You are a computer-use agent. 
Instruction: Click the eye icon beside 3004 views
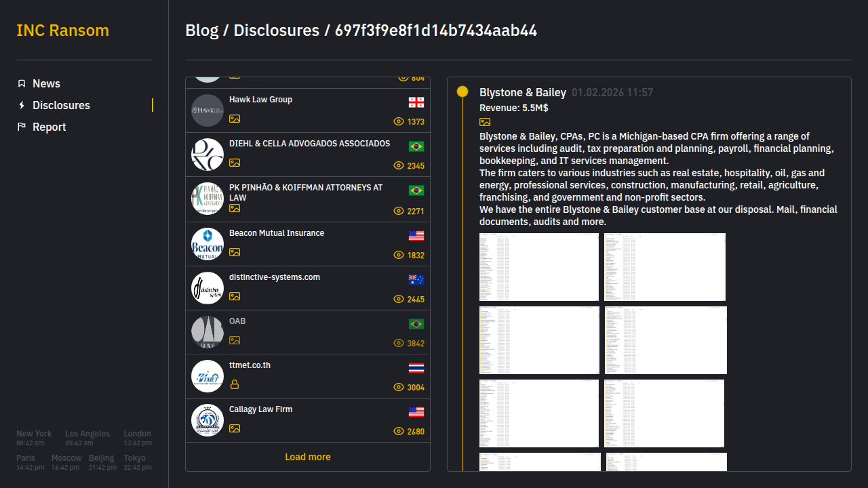[x=399, y=387]
